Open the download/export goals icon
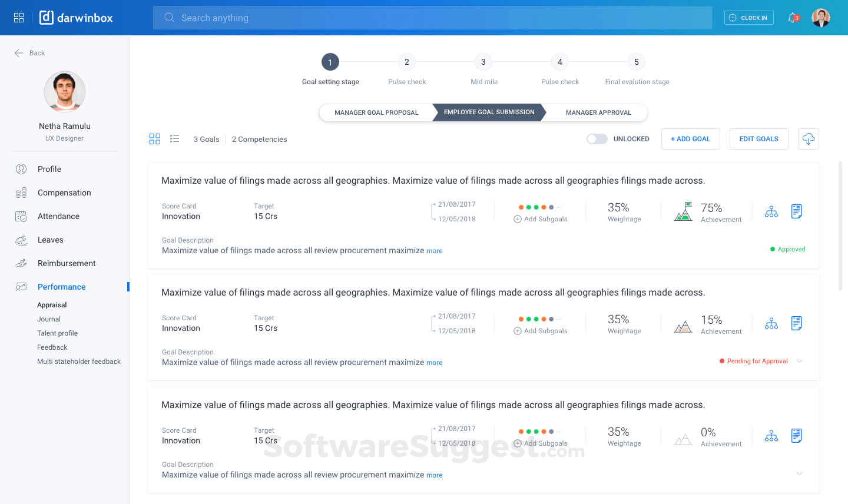This screenshot has height=504, width=848. [x=808, y=139]
